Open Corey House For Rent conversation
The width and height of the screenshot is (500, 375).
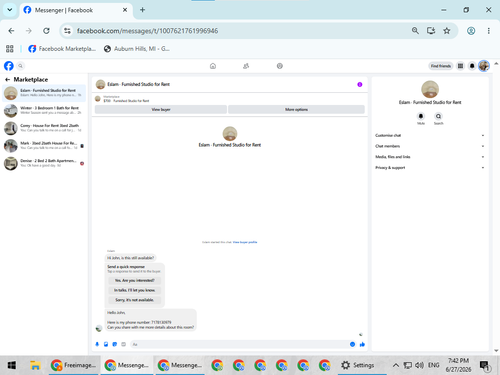44,128
